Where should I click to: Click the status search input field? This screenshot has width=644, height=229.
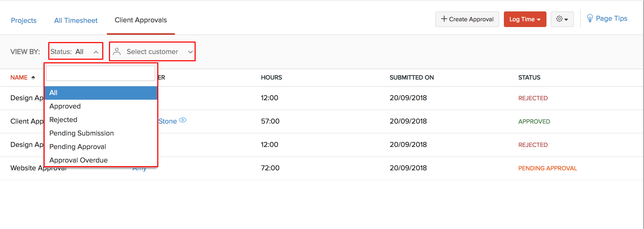(100, 73)
